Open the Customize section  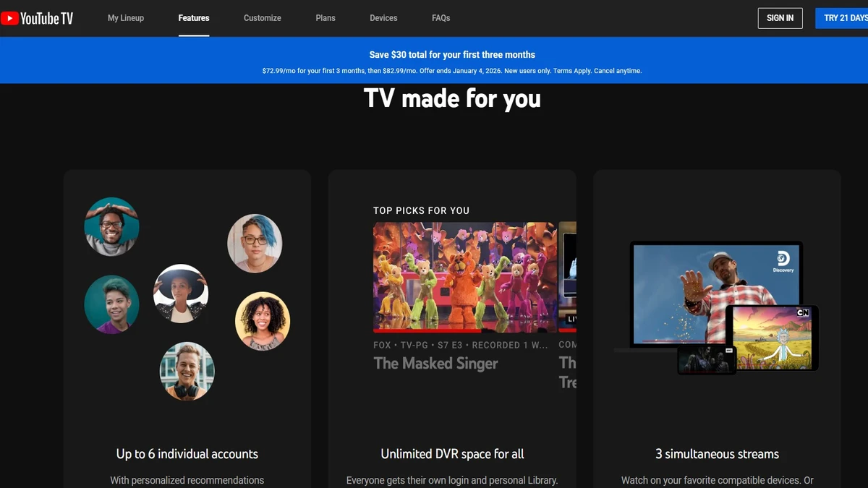tap(262, 18)
